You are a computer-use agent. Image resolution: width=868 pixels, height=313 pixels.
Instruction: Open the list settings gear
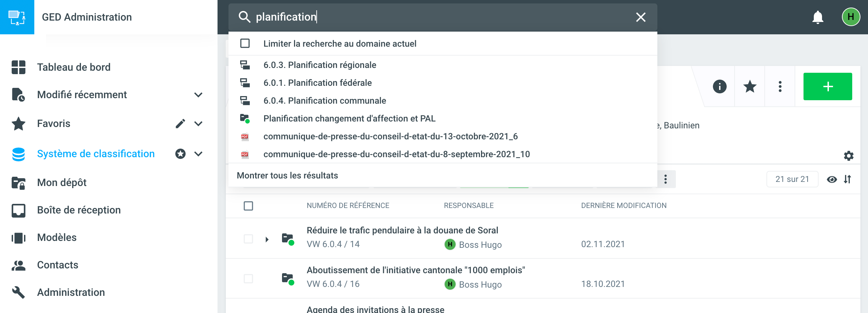coord(848,156)
